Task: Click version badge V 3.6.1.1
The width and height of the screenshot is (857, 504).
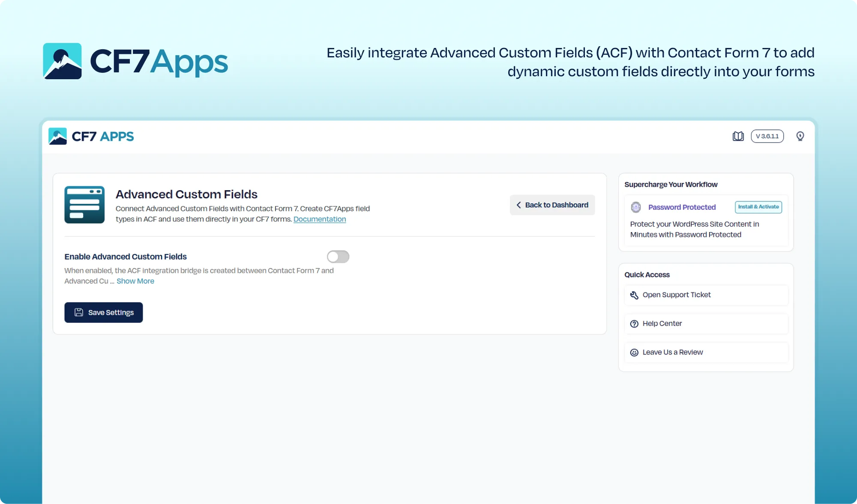Action: pos(767,136)
